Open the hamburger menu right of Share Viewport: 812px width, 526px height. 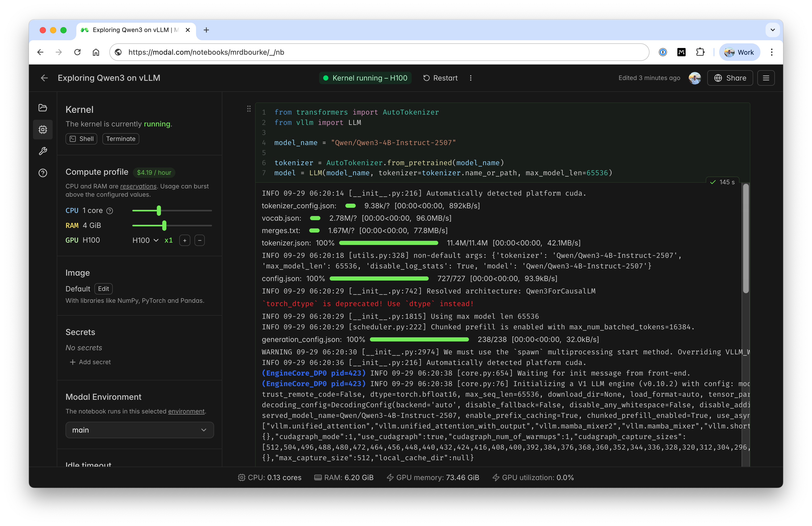(x=766, y=78)
